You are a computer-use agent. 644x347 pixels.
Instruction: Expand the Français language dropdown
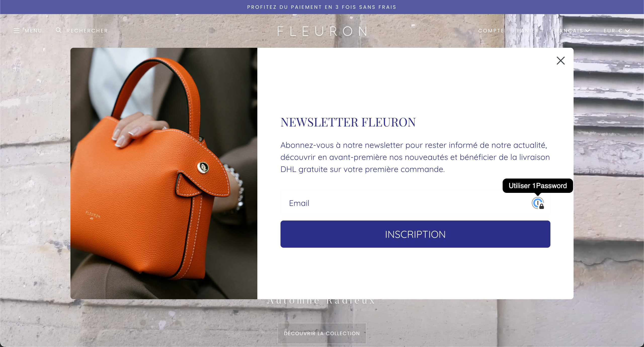tap(571, 31)
